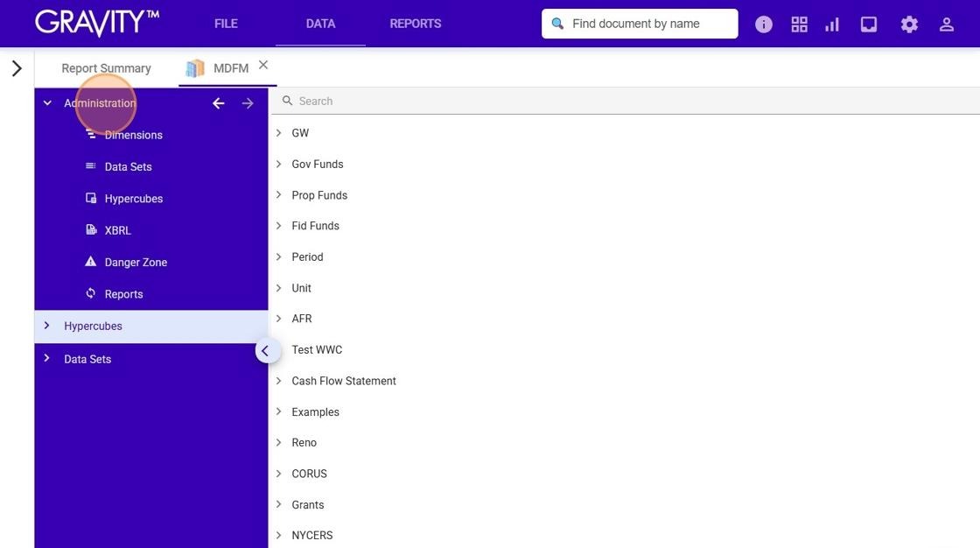Image resolution: width=980 pixels, height=548 pixels.
Task: Click the inbox tray icon in the header
Action: (x=869, y=25)
